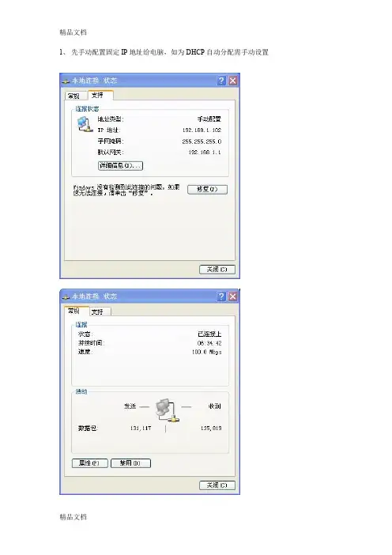This screenshot has height=555, width=392.
Task: Click connection icon in lower title bar
Action: 66,297
